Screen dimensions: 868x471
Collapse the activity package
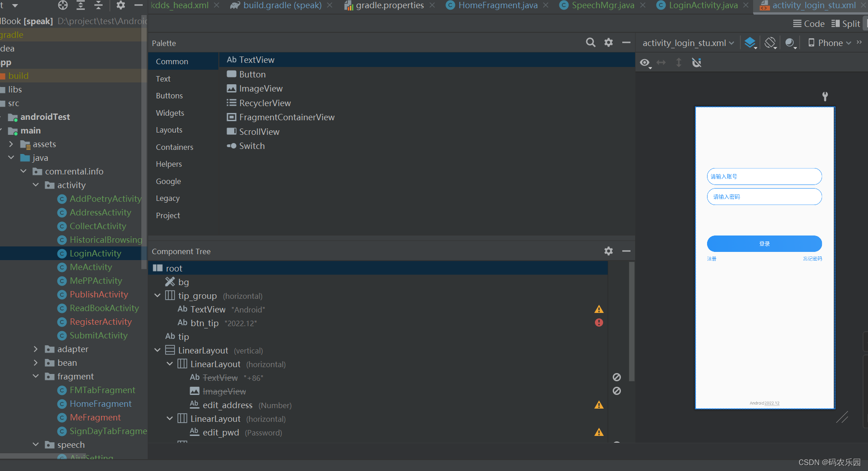(36, 185)
